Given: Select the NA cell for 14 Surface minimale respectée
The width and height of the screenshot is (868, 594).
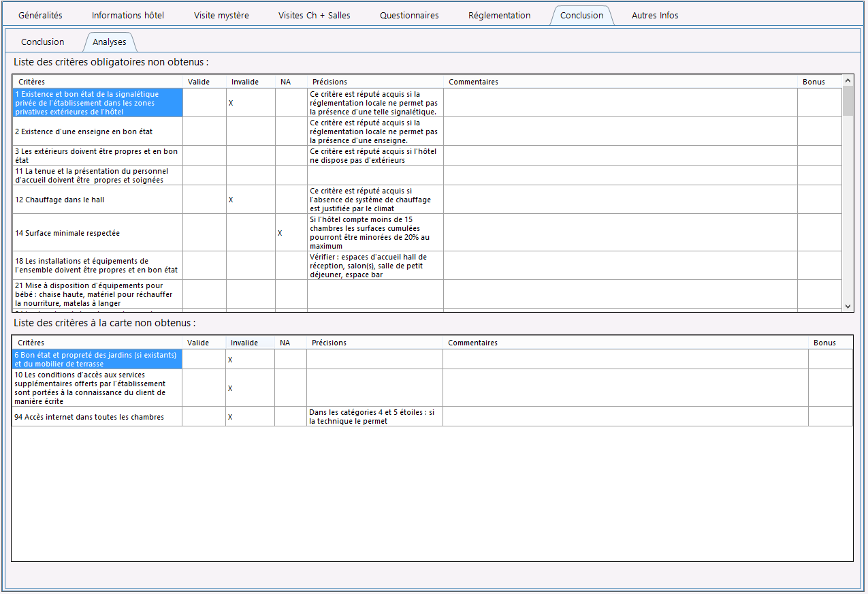Looking at the screenshot, I should coord(291,233).
